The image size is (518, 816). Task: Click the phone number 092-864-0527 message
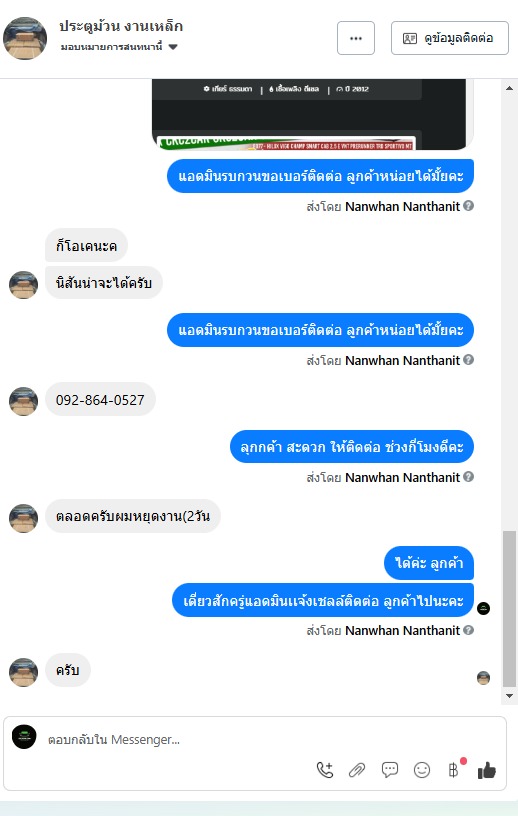point(100,400)
